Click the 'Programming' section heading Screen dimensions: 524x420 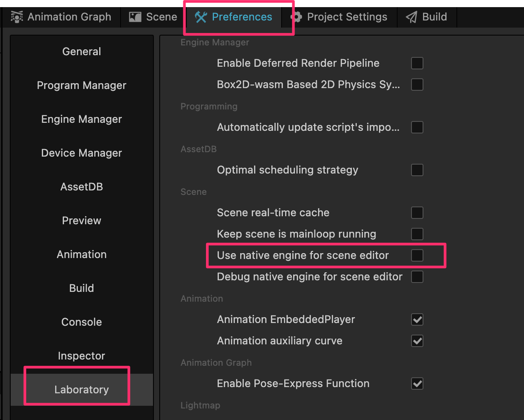point(209,107)
